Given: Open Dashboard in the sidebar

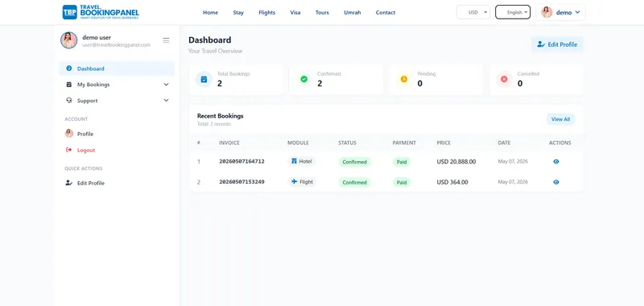Looking at the screenshot, I should click(x=117, y=68).
